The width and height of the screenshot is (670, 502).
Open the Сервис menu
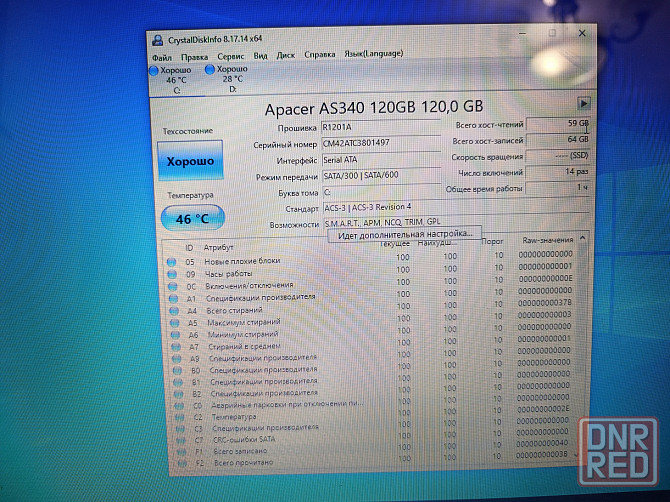pos(231,56)
